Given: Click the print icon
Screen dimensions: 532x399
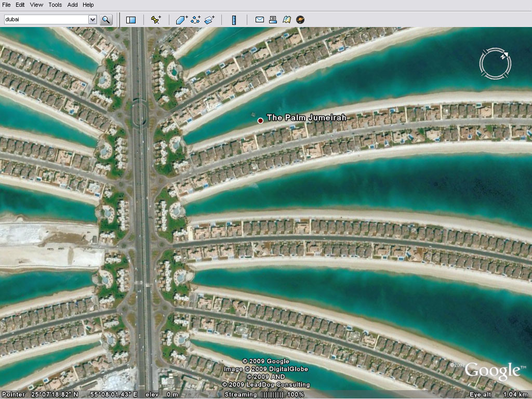Looking at the screenshot, I should tap(273, 20).
